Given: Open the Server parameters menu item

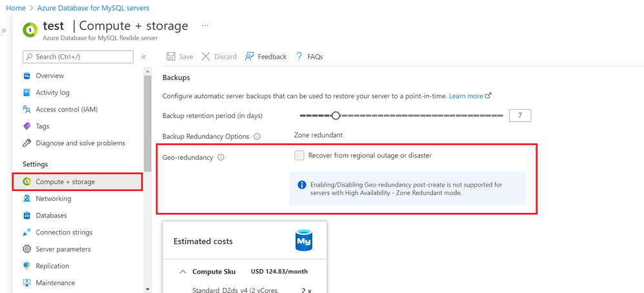Looking at the screenshot, I should coord(63,249).
